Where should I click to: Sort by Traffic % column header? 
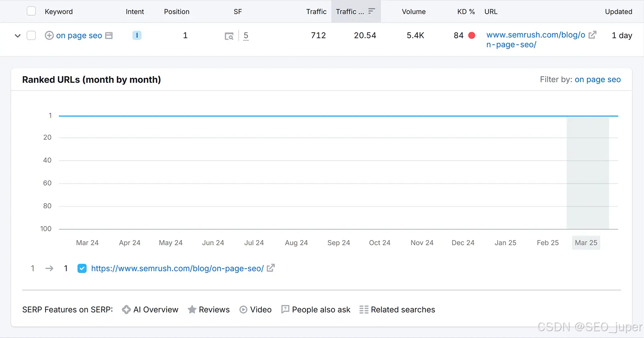(x=356, y=11)
